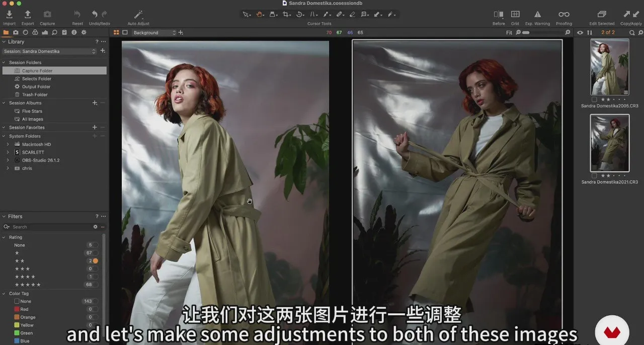The height and width of the screenshot is (345, 644).
Task: Open the Exposure histogram tool tab
Action: click(45, 33)
